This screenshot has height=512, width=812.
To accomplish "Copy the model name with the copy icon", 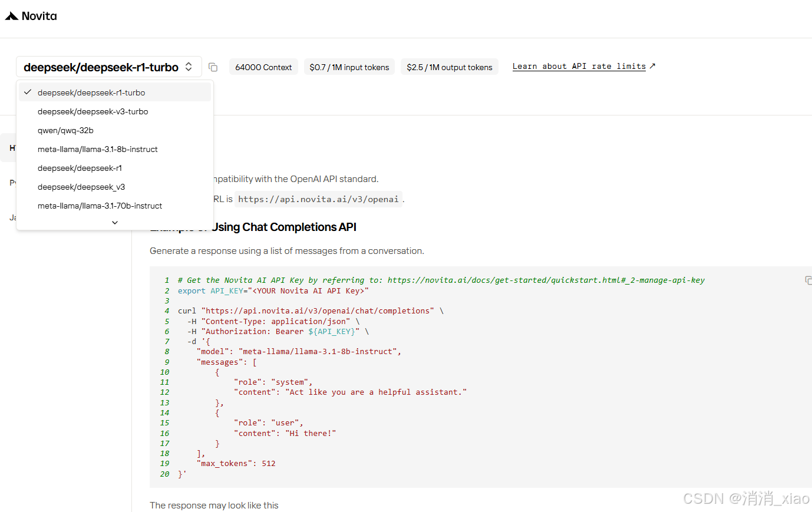I will coord(213,67).
